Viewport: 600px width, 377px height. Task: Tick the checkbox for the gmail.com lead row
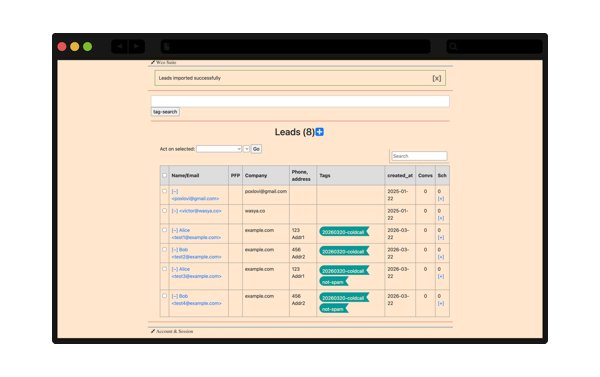coord(165,191)
